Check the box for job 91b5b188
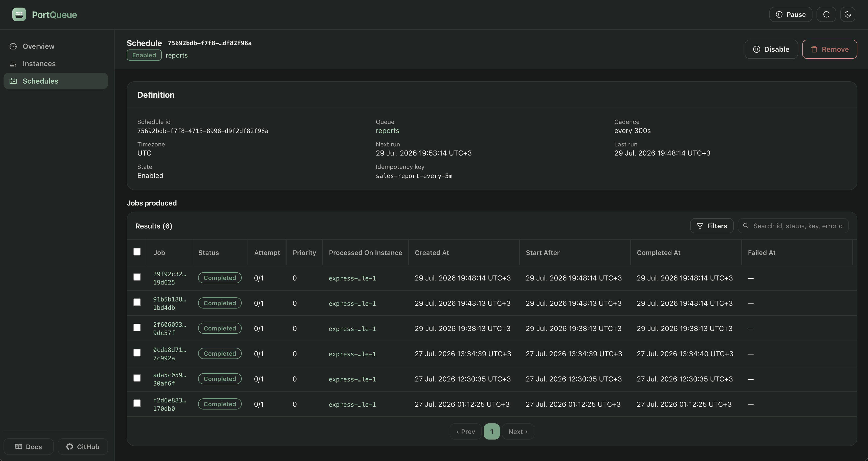This screenshot has width=868, height=461. coord(137,302)
